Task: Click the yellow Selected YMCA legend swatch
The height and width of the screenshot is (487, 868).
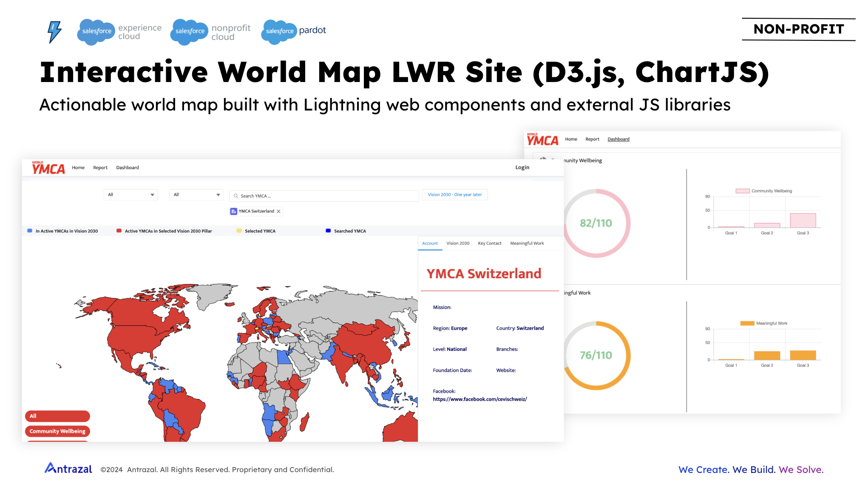Action: [239, 231]
